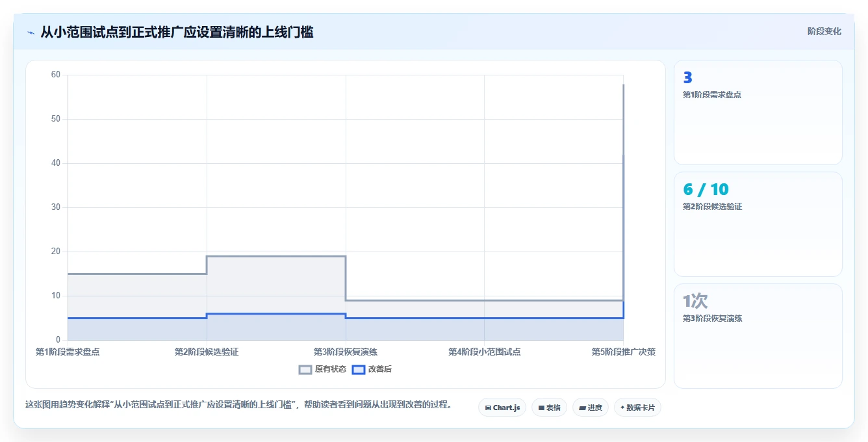Toggle the 改善后 legend entry

coord(372,369)
